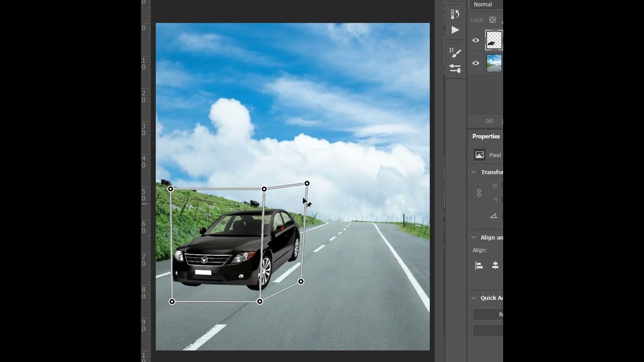Click the top-right transform handle

(x=307, y=184)
